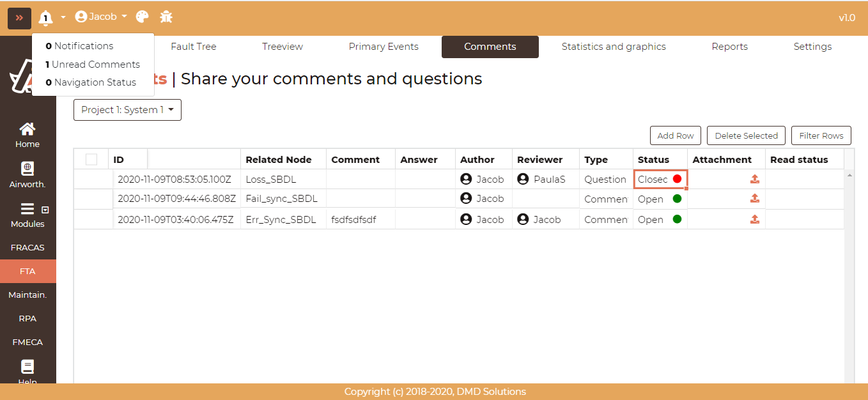
Task: Click the red Closed status dot
Action: pos(677,179)
